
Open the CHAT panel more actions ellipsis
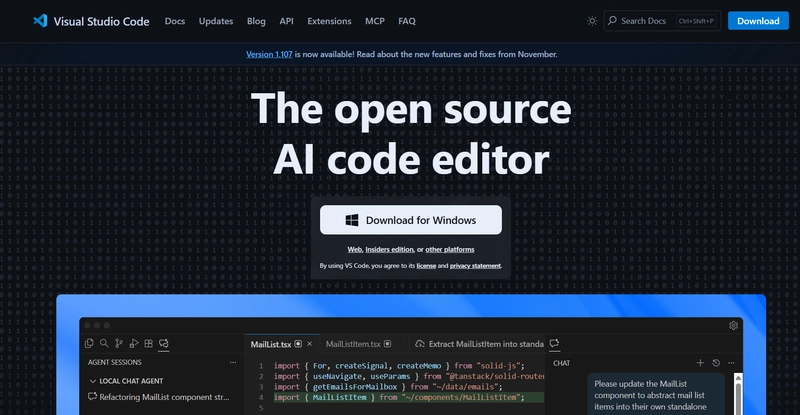tap(731, 362)
